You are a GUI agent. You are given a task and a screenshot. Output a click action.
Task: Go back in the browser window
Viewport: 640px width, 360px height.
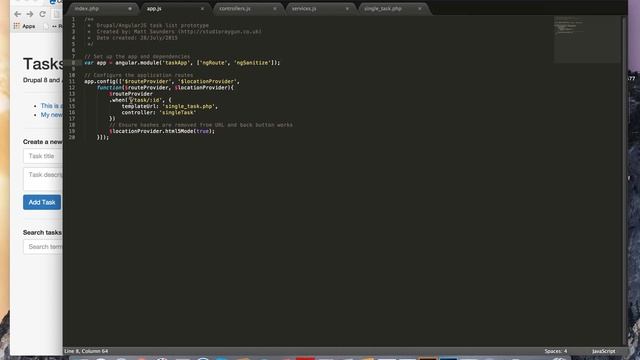coord(17,14)
